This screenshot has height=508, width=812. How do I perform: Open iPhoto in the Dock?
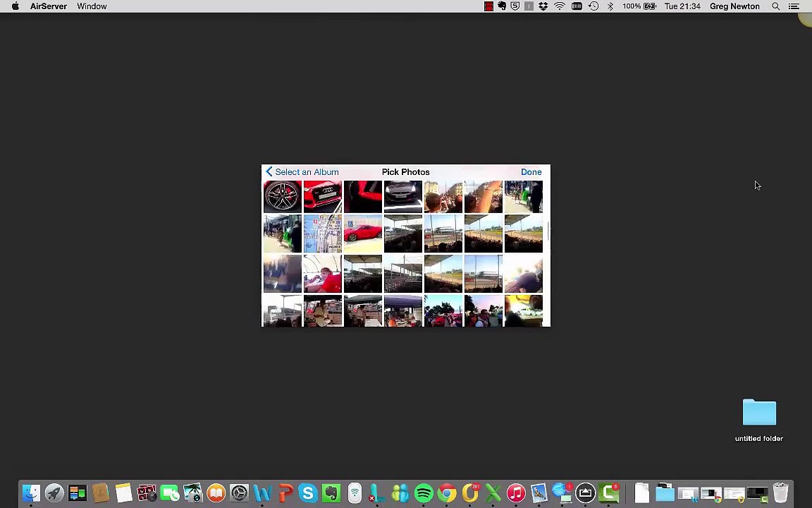point(192,493)
